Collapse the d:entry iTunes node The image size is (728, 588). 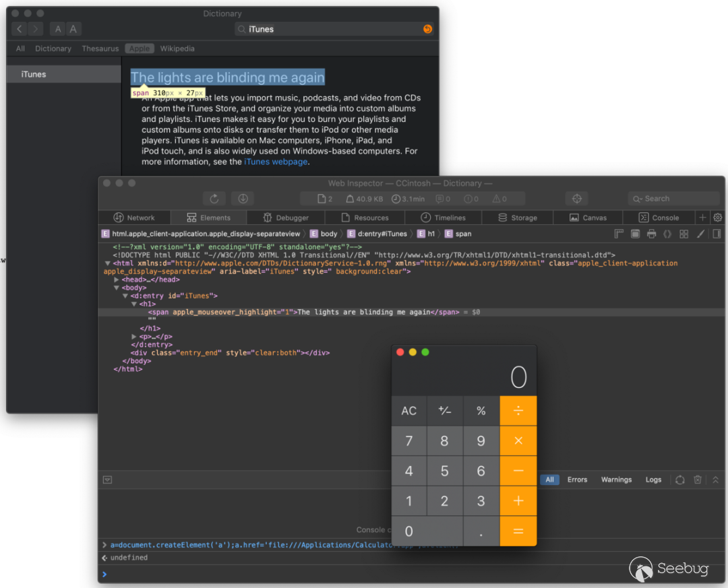tap(125, 296)
